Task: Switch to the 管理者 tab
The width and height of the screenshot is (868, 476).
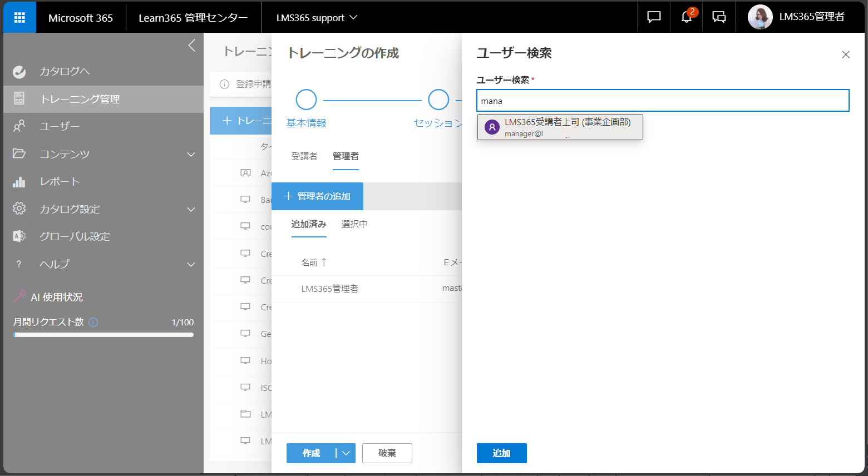Action: pyautogui.click(x=346, y=156)
